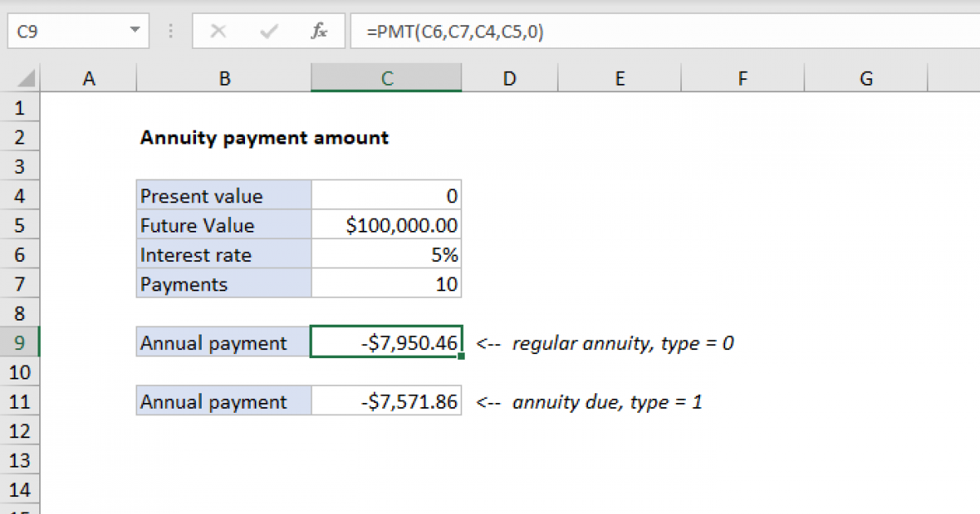Click the vertical ellipsis next to the Name Box
The height and width of the screenshot is (514, 980).
pyautogui.click(x=170, y=31)
